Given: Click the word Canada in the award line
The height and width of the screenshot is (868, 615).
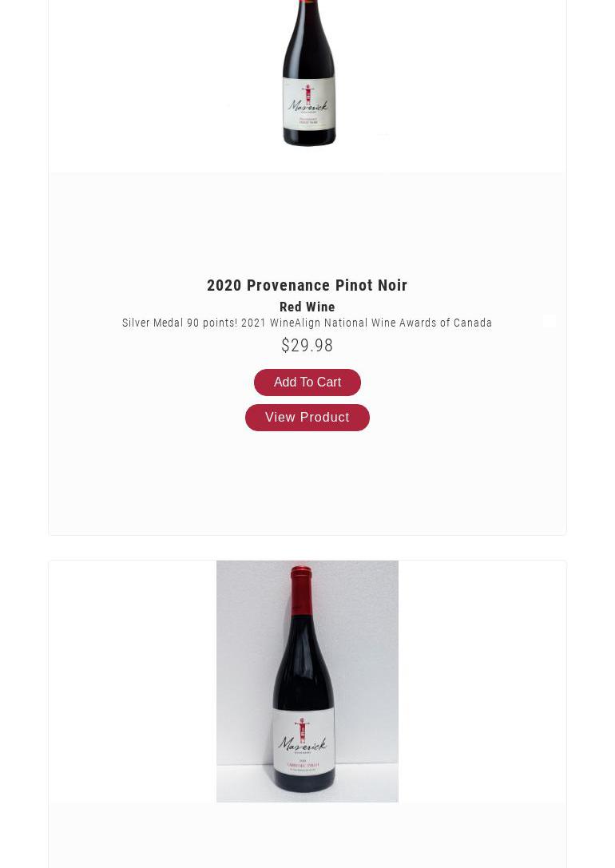Looking at the screenshot, I should [x=473, y=323].
